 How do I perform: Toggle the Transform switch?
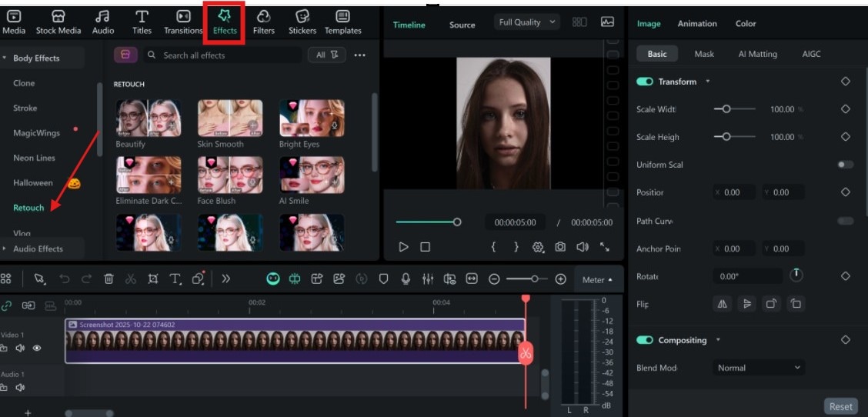click(644, 82)
